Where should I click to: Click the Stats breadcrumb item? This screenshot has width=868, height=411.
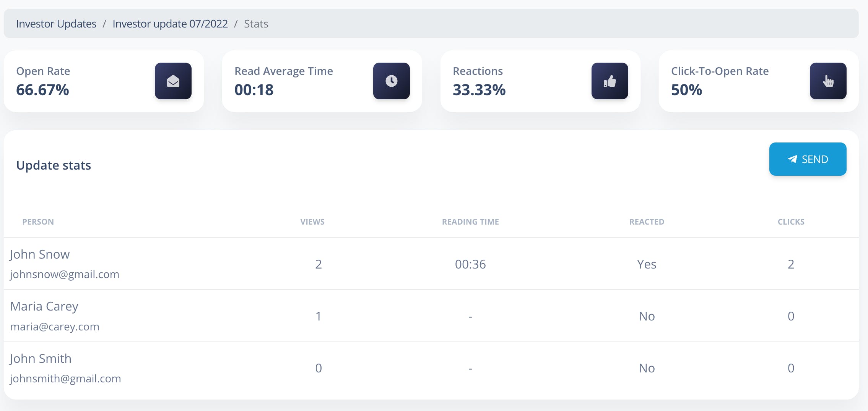point(256,24)
